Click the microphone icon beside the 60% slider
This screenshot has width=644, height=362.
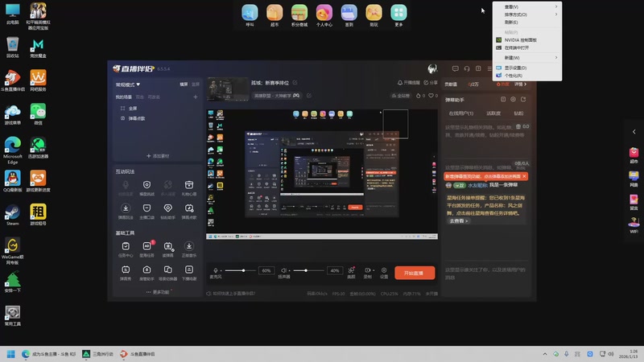pyautogui.click(x=216, y=270)
